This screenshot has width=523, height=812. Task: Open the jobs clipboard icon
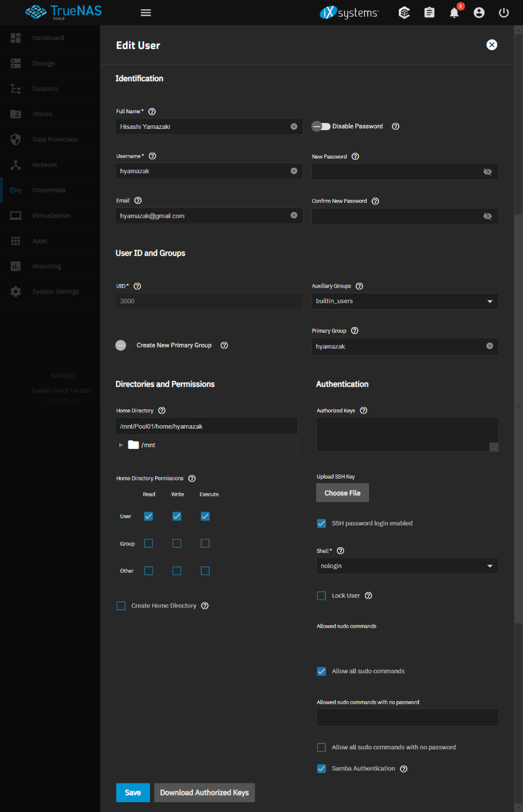click(x=429, y=13)
